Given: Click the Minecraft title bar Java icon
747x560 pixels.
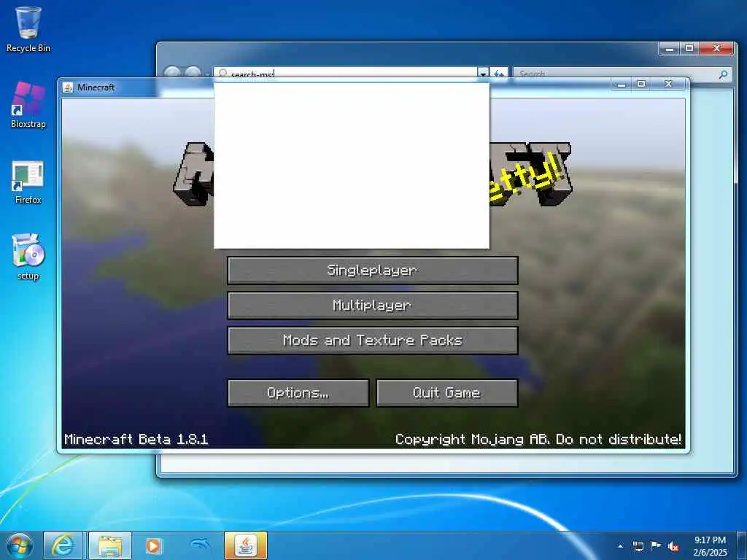Looking at the screenshot, I should point(68,87).
